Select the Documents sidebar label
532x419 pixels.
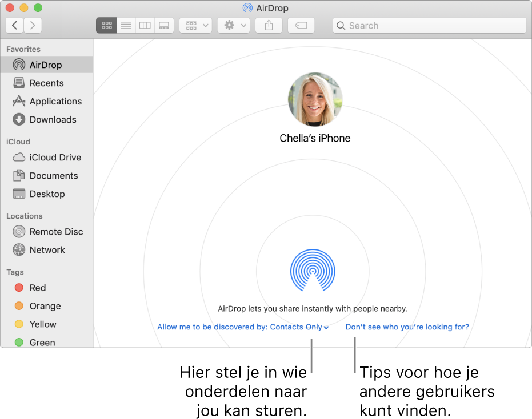tap(54, 176)
